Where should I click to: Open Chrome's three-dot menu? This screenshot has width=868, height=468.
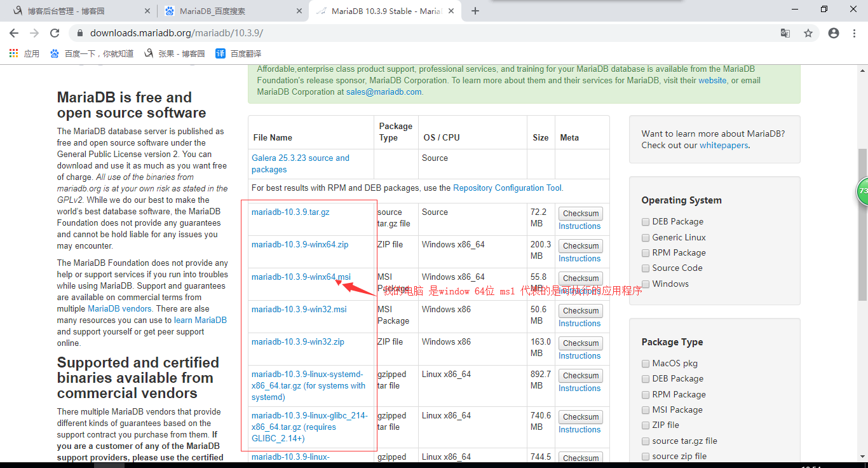[855, 33]
